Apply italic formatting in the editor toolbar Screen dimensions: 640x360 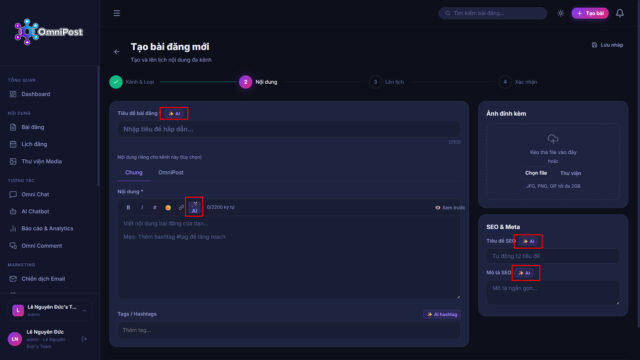coord(142,207)
